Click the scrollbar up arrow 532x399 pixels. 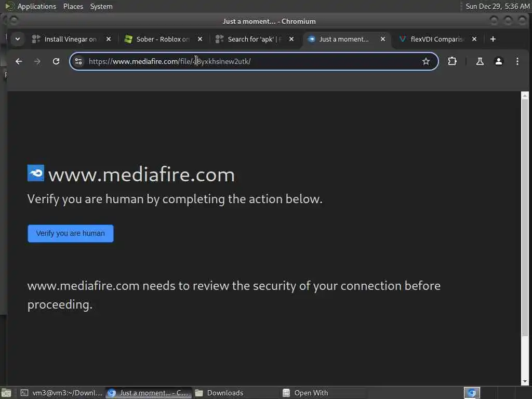coord(525,96)
